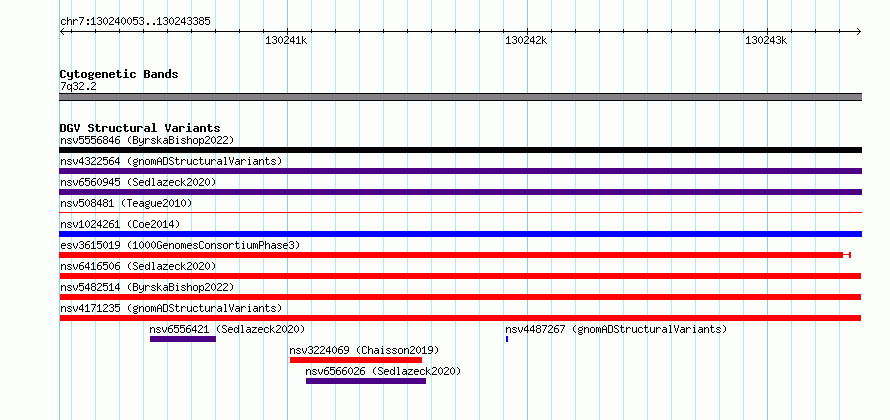Click the red nsv3224069 variant bar
This screenshot has height=420, width=890.
356,360
